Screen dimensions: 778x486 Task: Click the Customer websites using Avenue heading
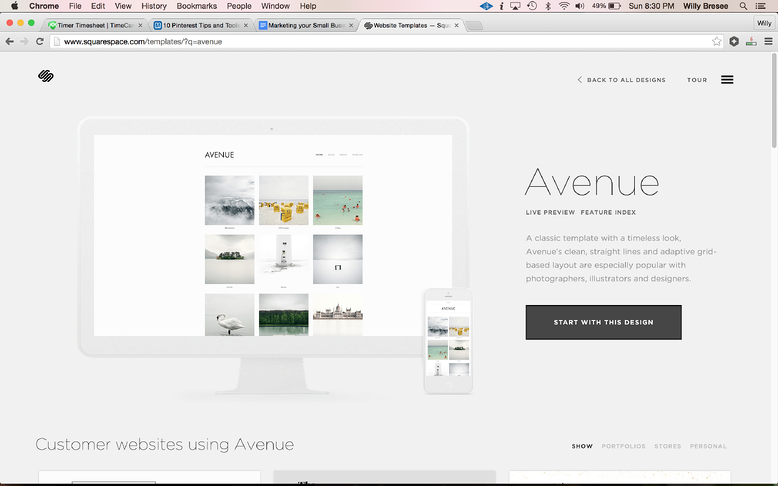click(x=164, y=444)
